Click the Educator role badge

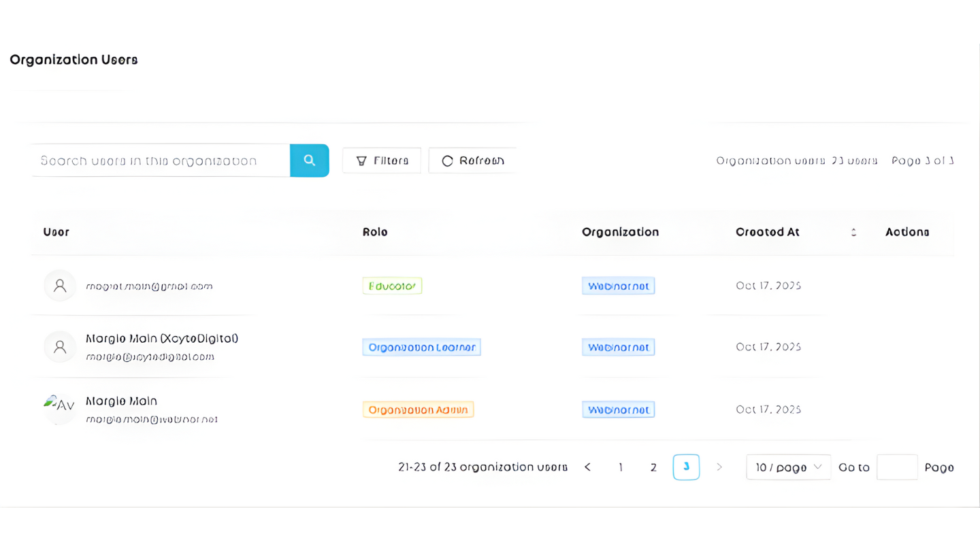(x=392, y=286)
